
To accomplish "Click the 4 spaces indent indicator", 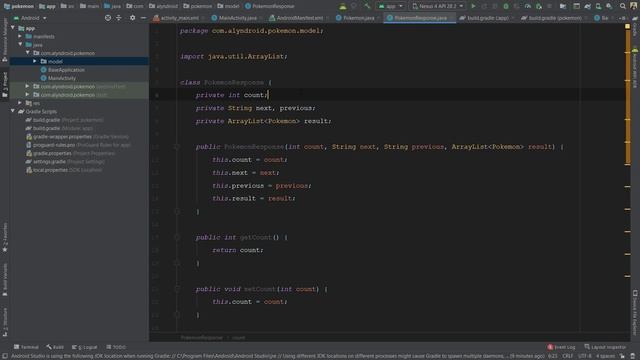I will [605, 356].
